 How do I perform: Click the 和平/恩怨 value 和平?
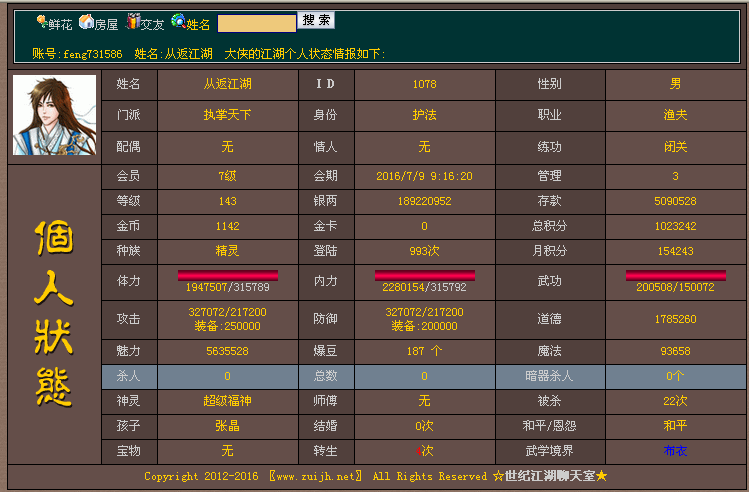coord(675,426)
